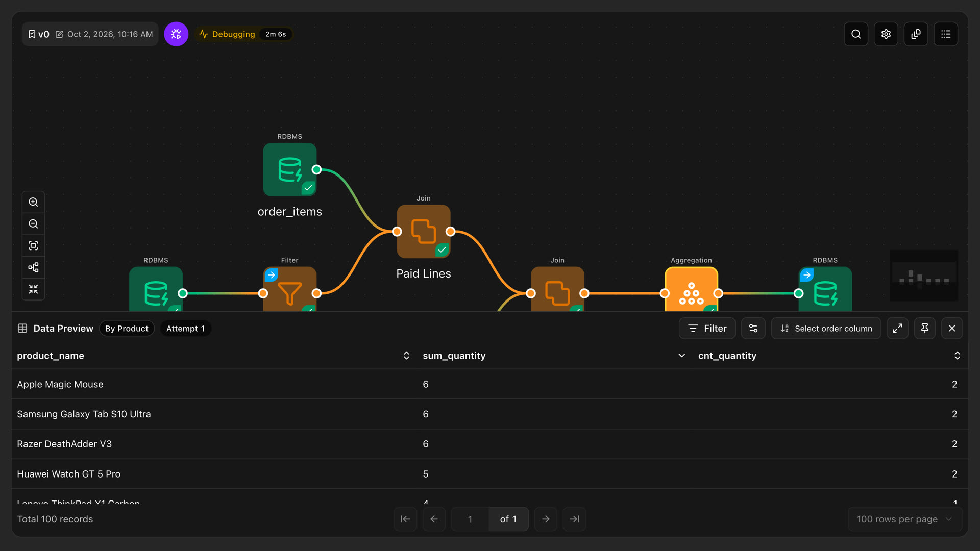The image size is (980, 551).
Task: Click the zoom out canvas icon
Action: pos(33,224)
